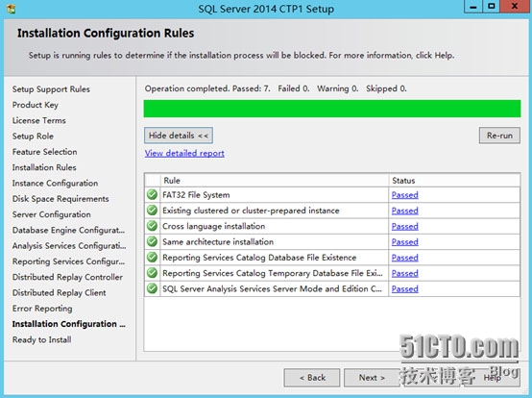Open Passed status for FAT32 File System
This screenshot has height=398, width=532.
[405, 195]
